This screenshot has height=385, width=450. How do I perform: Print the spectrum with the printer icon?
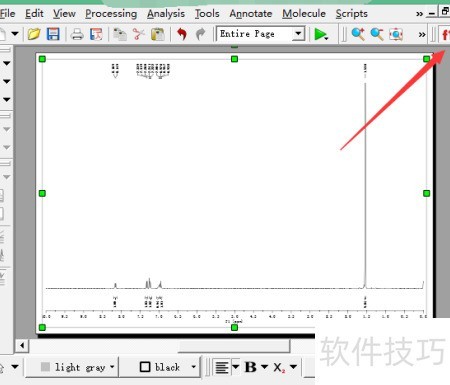tap(77, 34)
